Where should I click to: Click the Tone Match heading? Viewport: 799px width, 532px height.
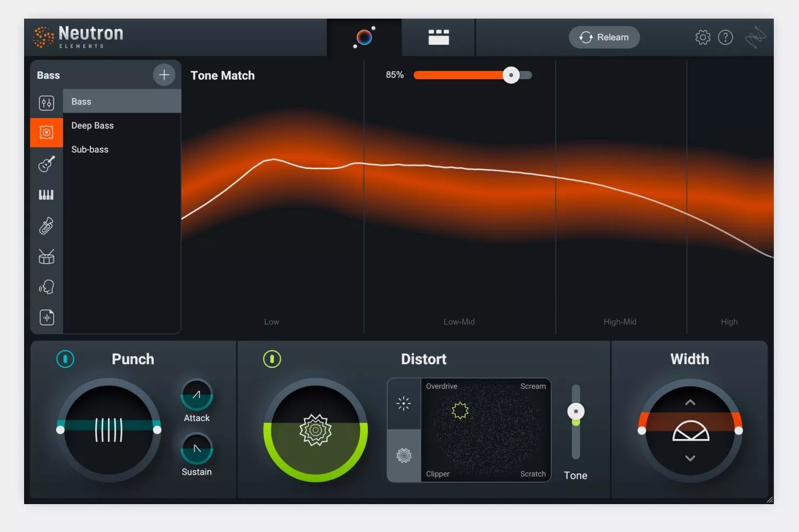click(x=222, y=75)
